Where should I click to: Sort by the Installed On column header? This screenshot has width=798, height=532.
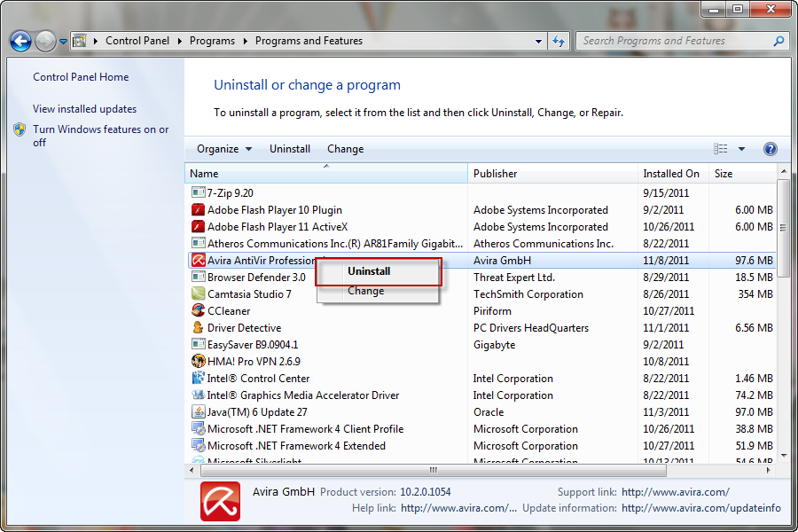point(673,174)
